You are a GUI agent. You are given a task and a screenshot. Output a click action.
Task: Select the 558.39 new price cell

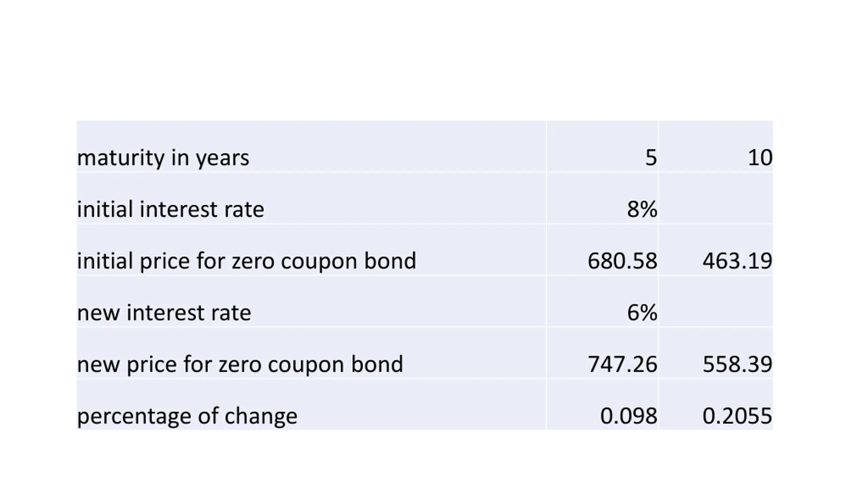(x=716, y=353)
